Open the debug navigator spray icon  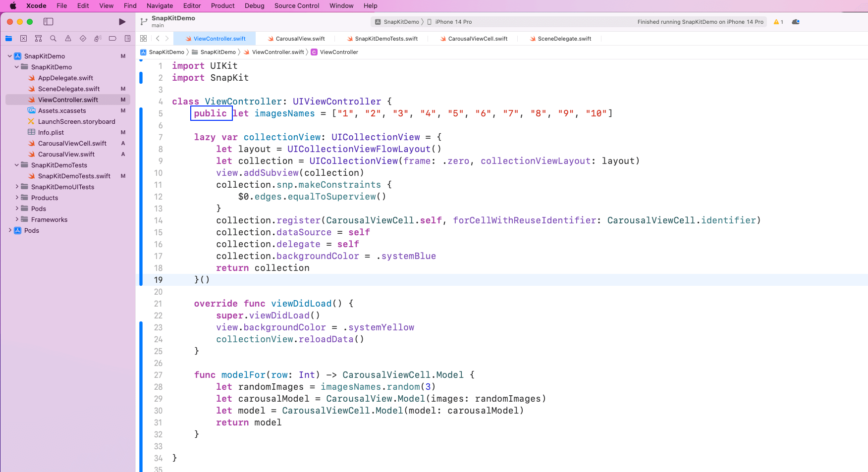[x=98, y=39]
